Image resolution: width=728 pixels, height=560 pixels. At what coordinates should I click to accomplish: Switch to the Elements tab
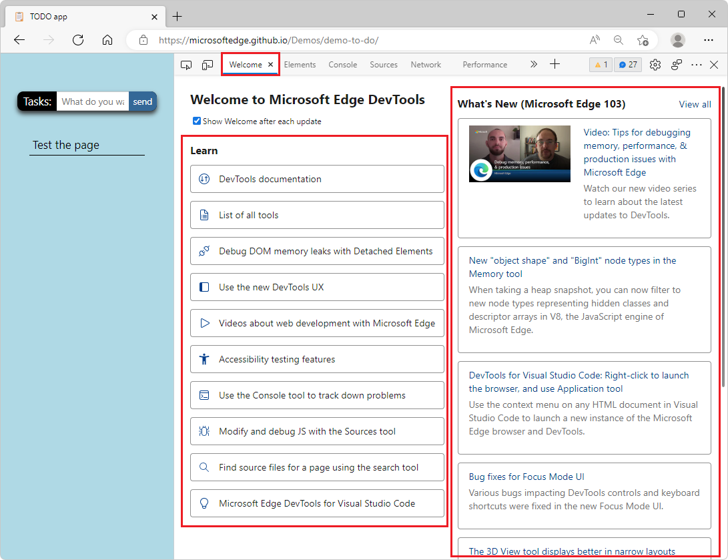[300, 64]
